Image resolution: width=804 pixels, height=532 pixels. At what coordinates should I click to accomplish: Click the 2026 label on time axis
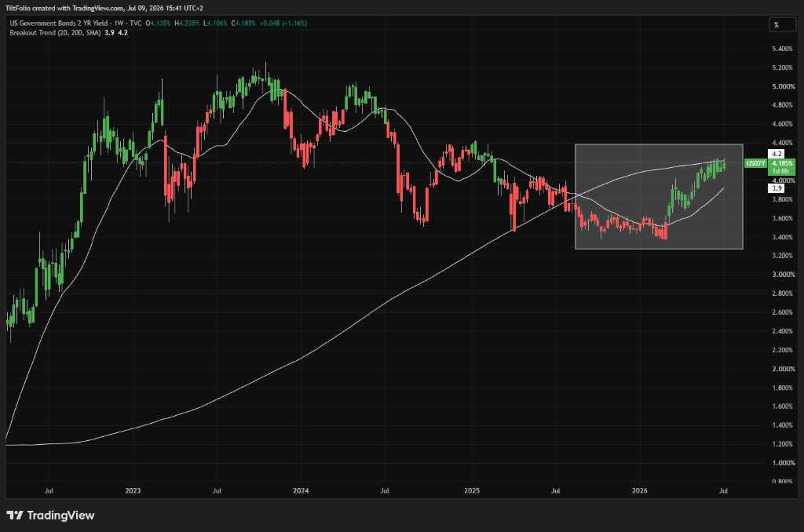tap(639, 490)
